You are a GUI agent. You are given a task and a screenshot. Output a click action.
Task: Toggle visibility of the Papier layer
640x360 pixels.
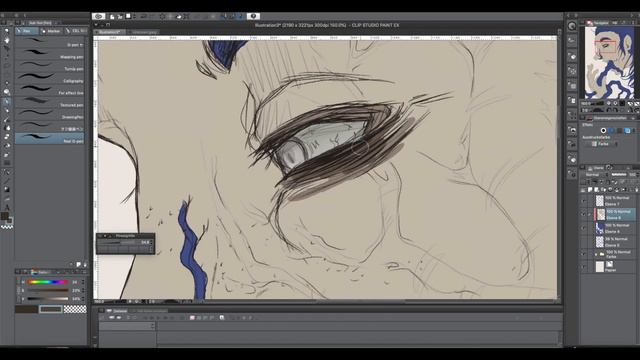pos(584,267)
